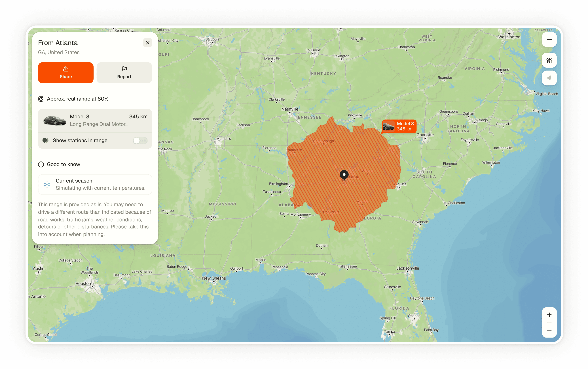The height and width of the screenshot is (369, 588).
Task: Click the locate me arrow icon
Action: [x=549, y=78]
